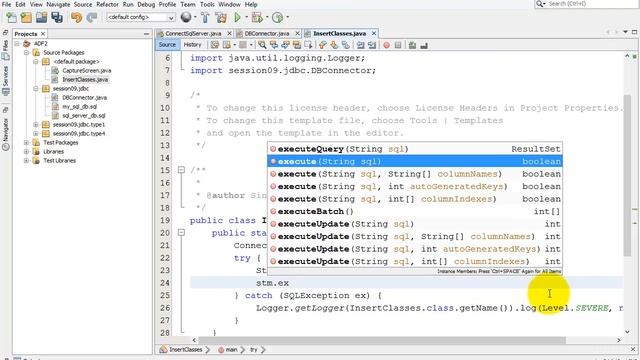Expand the session09.jdbc.type1 package
The width and height of the screenshot is (640, 360).
(x=36, y=124)
